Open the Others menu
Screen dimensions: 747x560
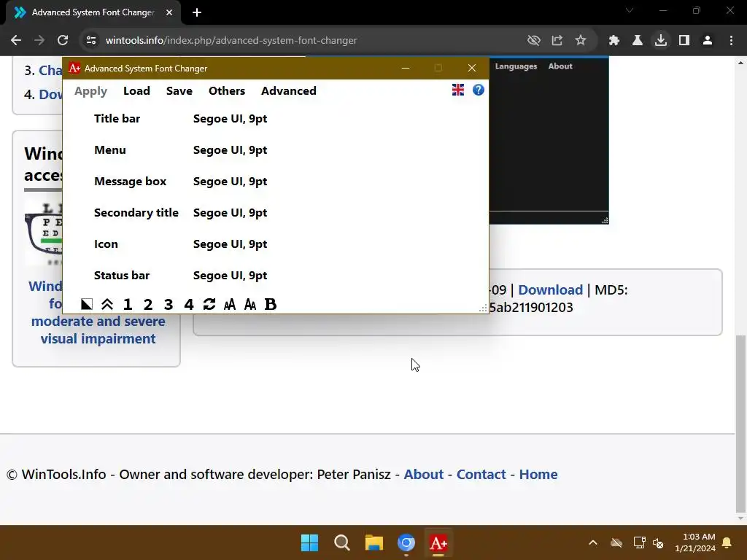click(x=227, y=91)
